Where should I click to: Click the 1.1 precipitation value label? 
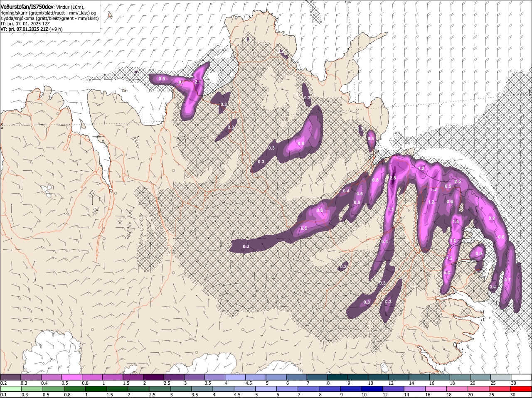click(391, 210)
